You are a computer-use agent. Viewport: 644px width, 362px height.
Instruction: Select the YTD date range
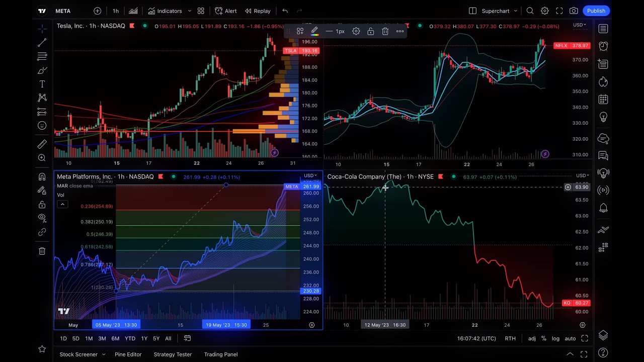(x=130, y=338)
